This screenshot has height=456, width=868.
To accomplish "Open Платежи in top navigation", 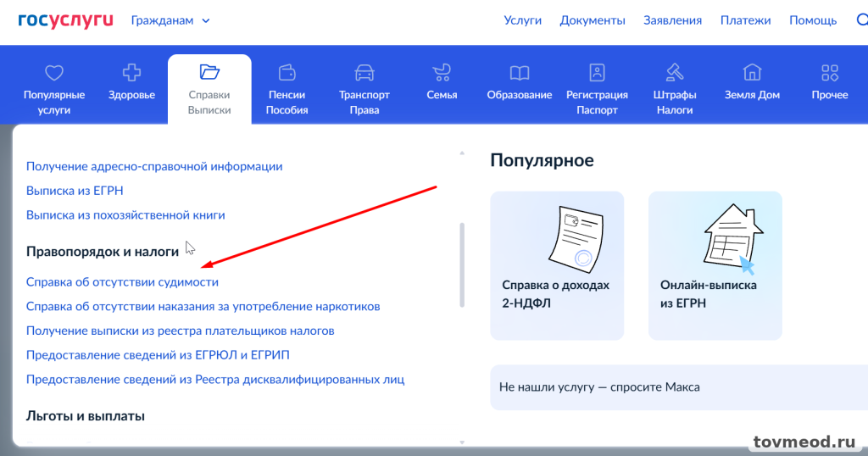I will pyautogui.click(x=745, y=20).
